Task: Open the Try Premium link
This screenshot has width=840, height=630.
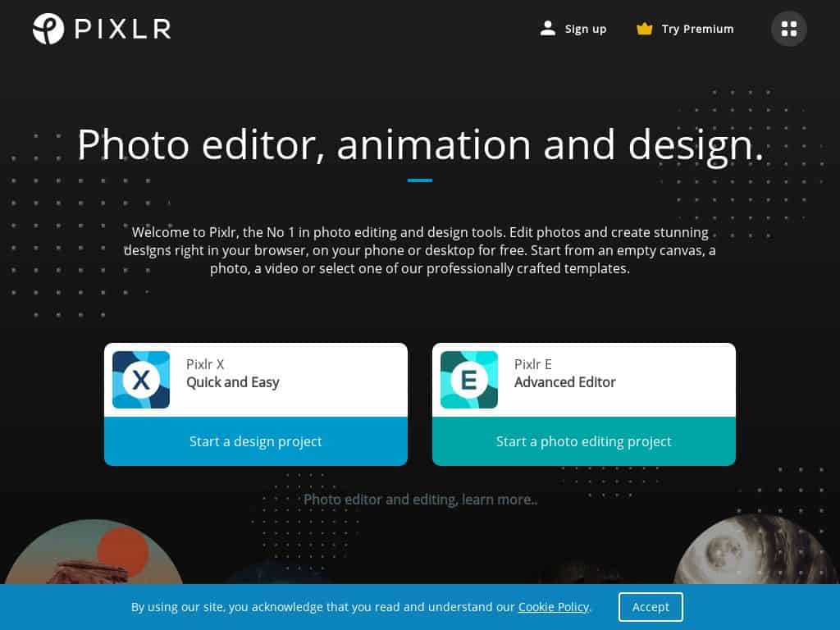Action: [x=697, y=29]
